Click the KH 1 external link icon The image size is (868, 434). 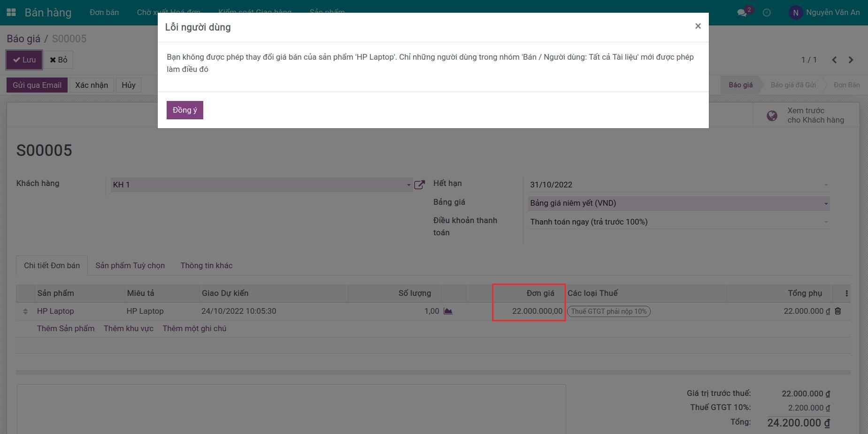pos(419,185)
